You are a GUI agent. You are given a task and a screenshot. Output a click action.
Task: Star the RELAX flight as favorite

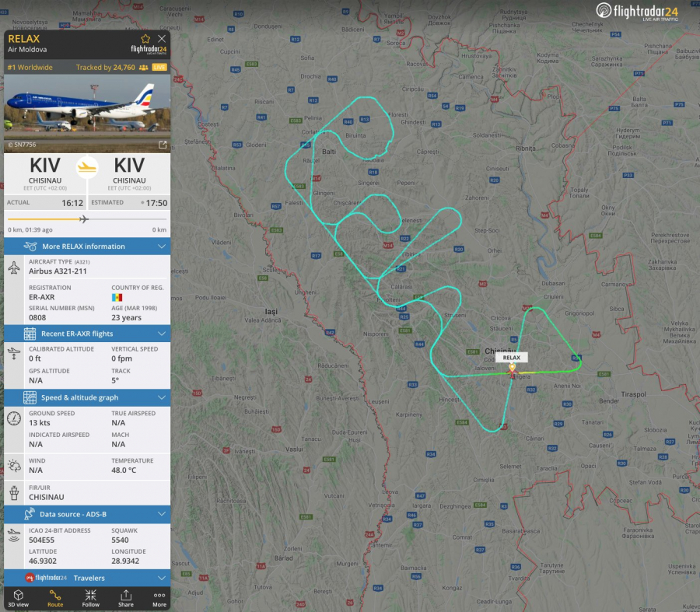click(145, 39)
